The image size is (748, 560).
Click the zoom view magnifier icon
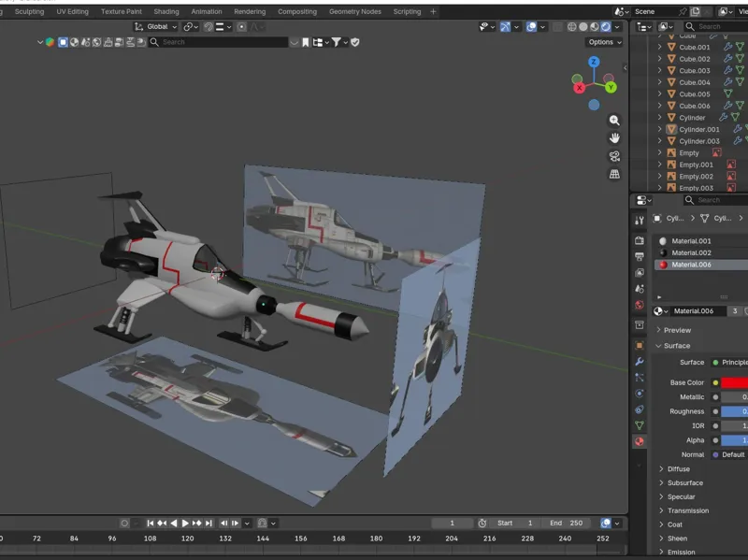pos(614,121)
